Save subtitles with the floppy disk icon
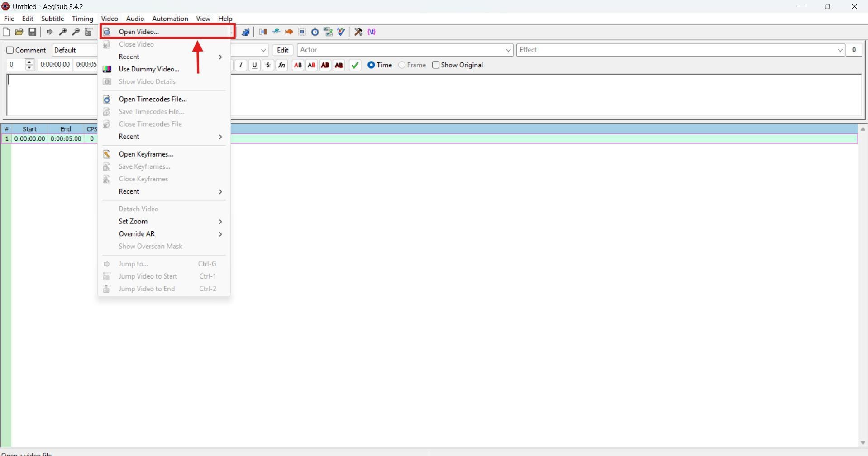The height and width of the screenshot is (456, 868). point(32,32)
